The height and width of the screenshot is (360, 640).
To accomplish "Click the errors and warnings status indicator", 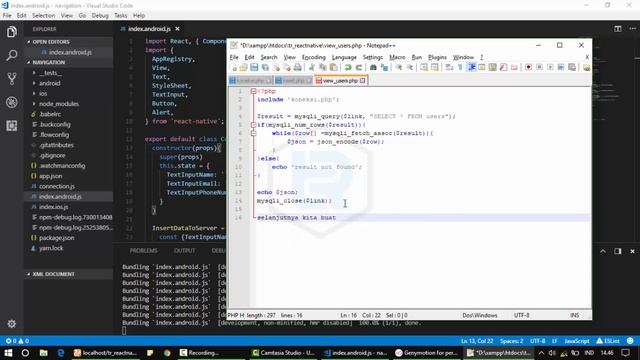I will point(17,341).
